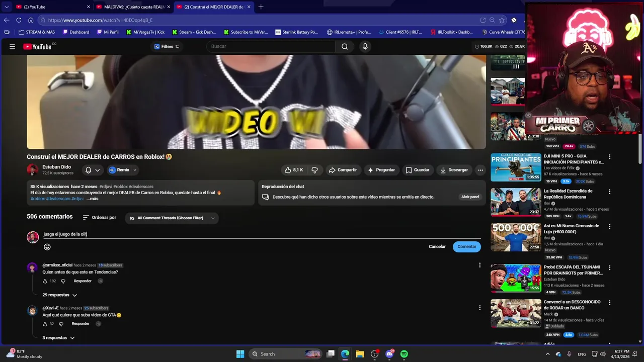Click the page vertical scrollbar
644x362 pixels.
click(640, 149)
